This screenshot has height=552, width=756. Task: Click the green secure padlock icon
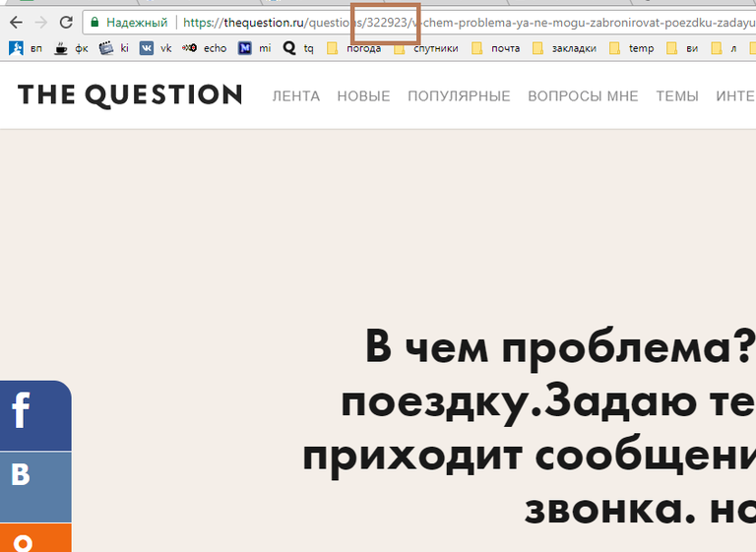94,22
